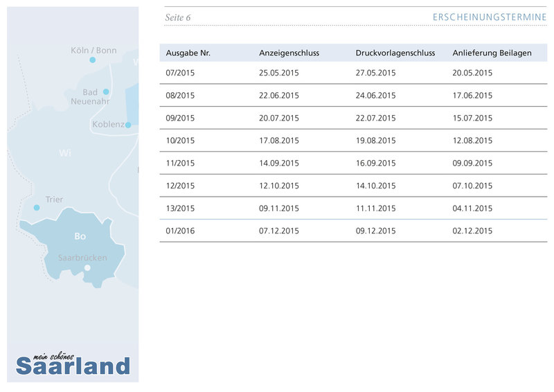The width and height of the screenshot is (554, 392).
Task: Select the 'Bo' region label on map
Action: [80, 236]
